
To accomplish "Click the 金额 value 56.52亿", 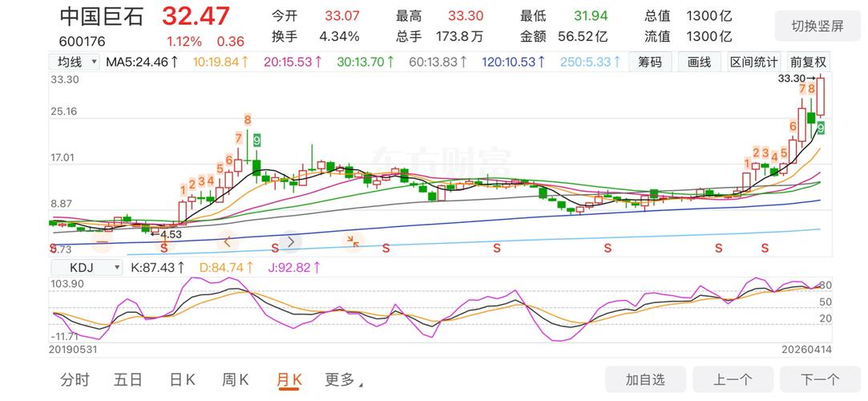I will (x=583, y=37).
